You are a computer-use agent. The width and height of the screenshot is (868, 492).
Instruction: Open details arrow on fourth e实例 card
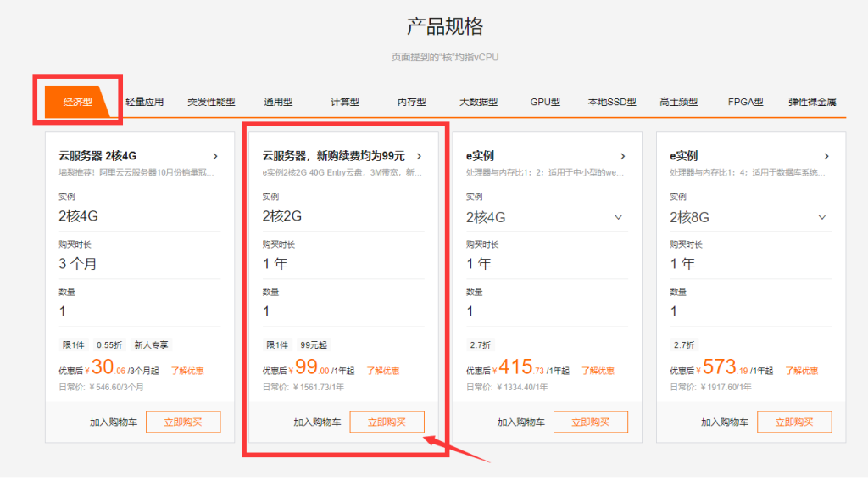coord(826,156)
